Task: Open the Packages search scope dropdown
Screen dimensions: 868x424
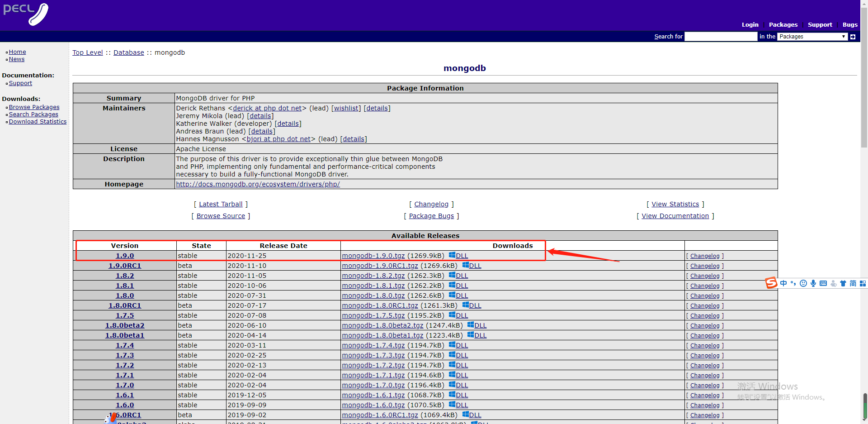Action: [x=812, y=37]
